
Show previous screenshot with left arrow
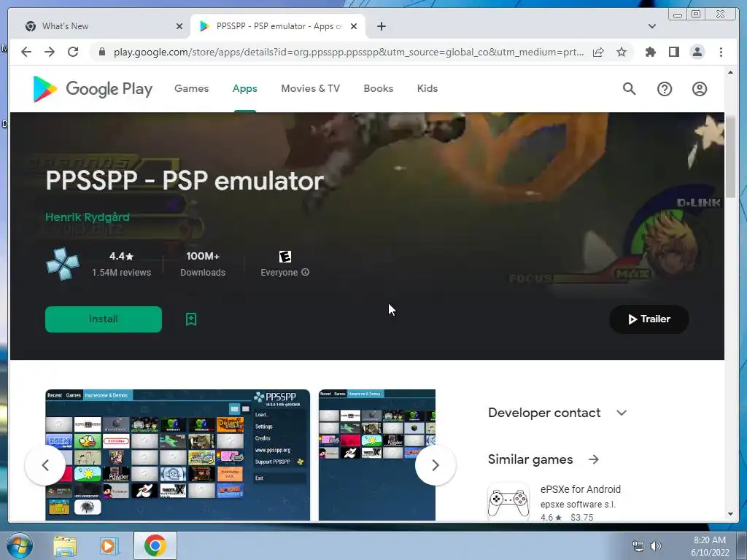coord(45,465)
